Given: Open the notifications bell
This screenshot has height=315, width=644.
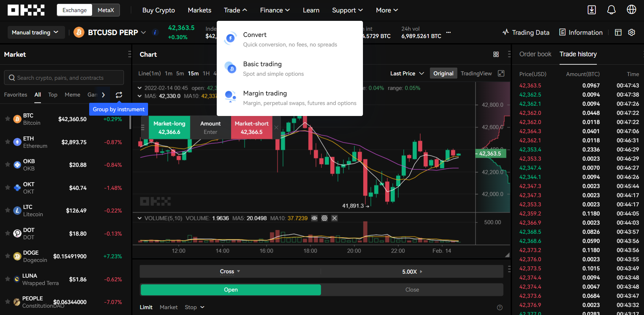Looking at the screenshot, I should point(611,10).
